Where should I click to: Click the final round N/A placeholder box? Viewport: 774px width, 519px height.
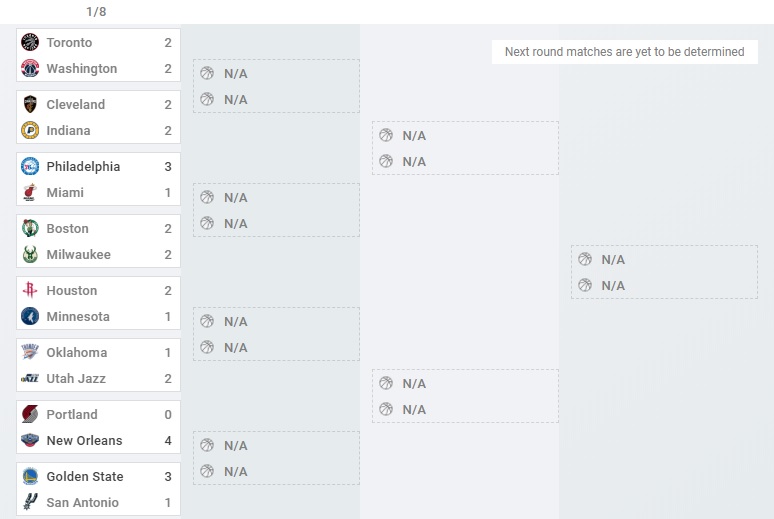pos(664,272)
